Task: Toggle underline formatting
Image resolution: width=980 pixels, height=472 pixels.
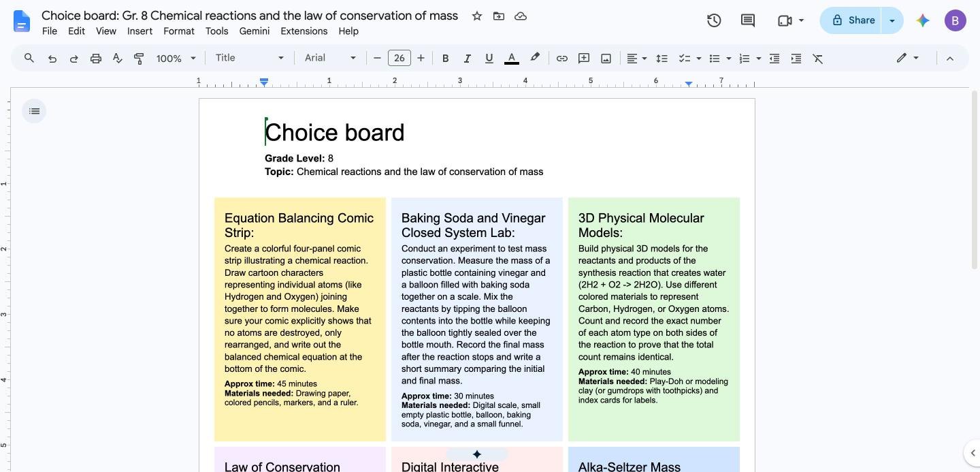Action: click(x=489, y=59)
